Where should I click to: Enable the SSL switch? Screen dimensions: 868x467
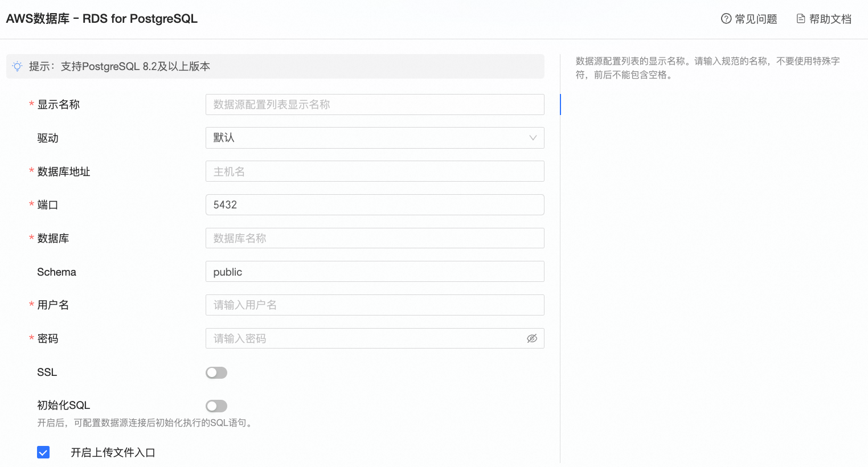[216, 372]
